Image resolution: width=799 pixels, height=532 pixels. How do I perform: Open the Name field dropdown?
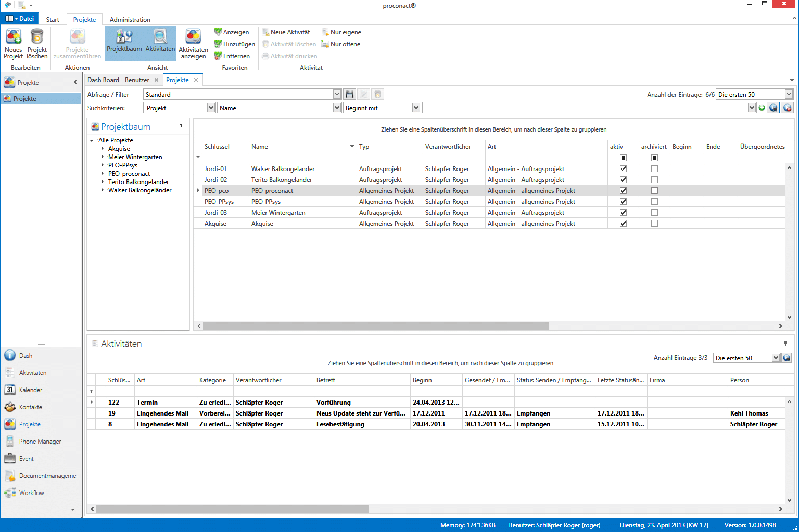click(337, 108)
